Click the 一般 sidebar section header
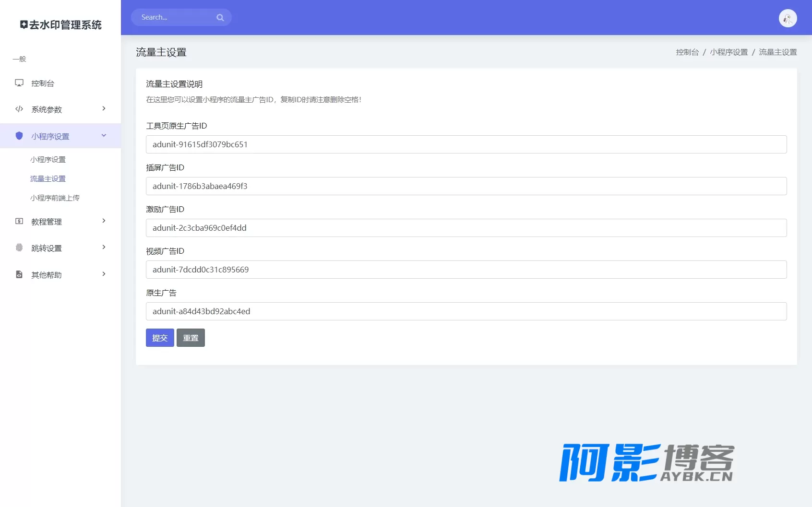Viewport: 812px width, 507px height. pos(19,59)
